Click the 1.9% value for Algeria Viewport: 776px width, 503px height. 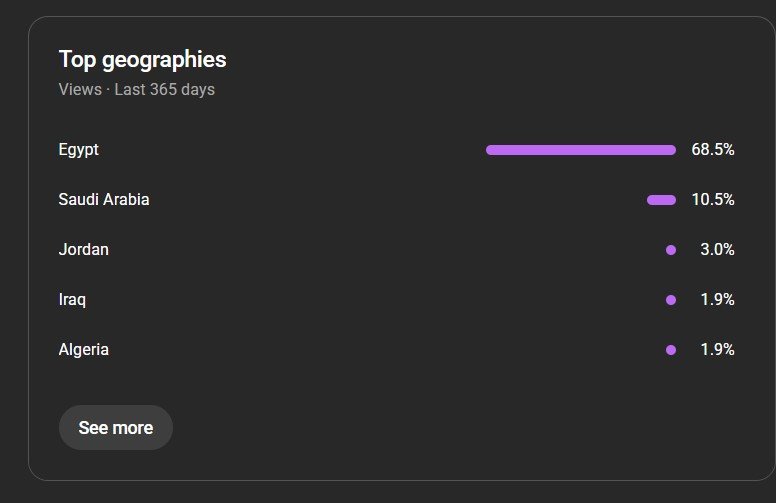[717, 350]
